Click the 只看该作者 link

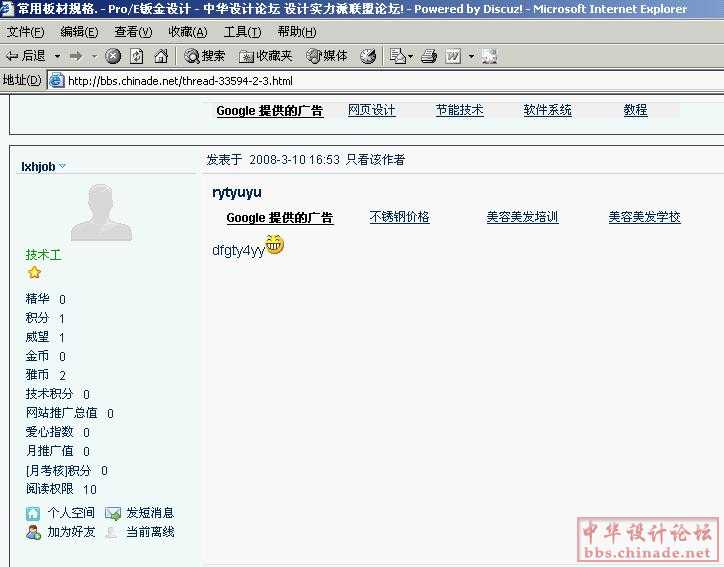(x=375, y=160)
